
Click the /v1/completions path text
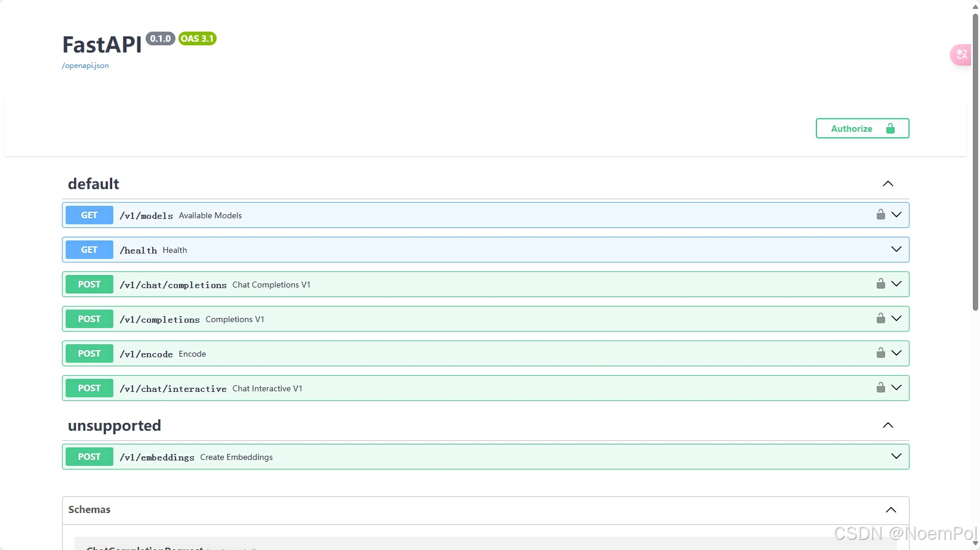[x=159, y=320]
